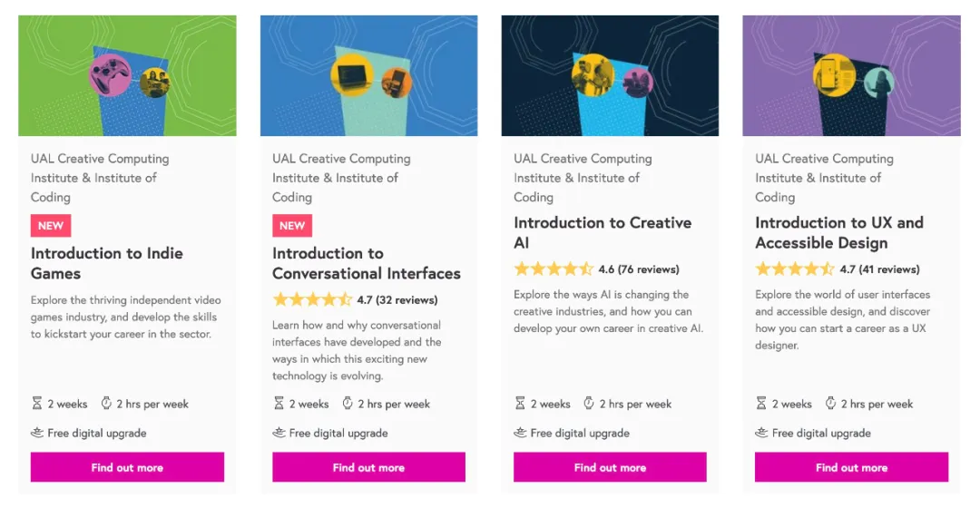980x508 pixels.
Task: Click the digital upgrade icon on Creative AI card
Action: [520, 433]
